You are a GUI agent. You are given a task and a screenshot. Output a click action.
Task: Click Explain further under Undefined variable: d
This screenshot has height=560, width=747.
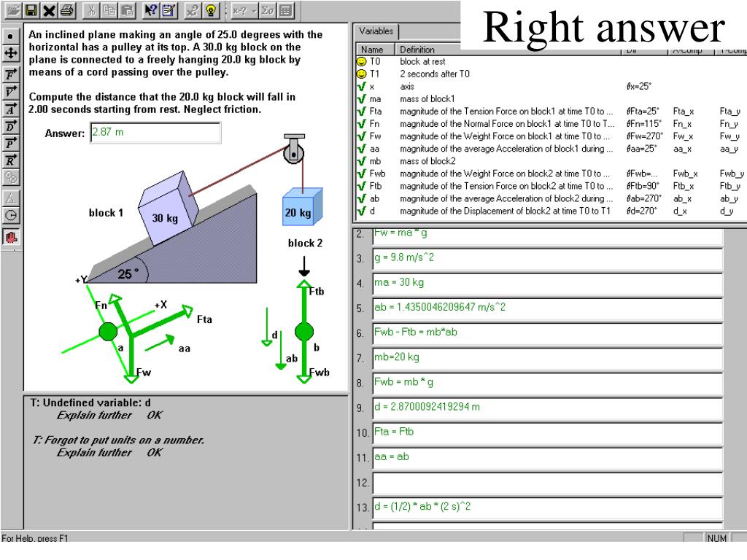click(x=94, y=415)
